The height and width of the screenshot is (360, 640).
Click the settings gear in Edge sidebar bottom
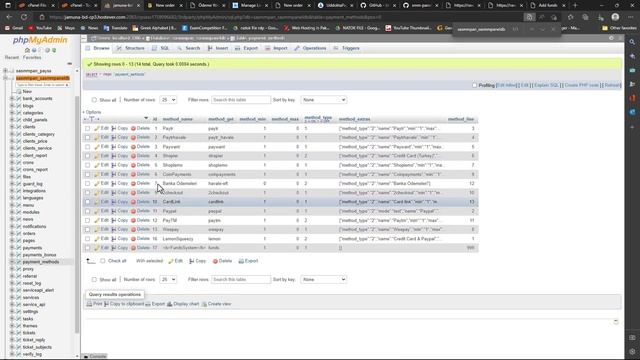pyautogui.click(x=632, y=351)
